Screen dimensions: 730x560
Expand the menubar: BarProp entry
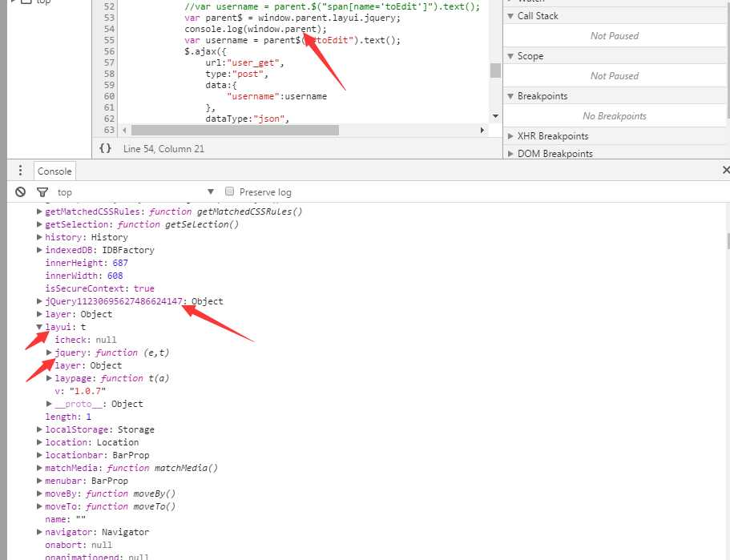point(39,481)
